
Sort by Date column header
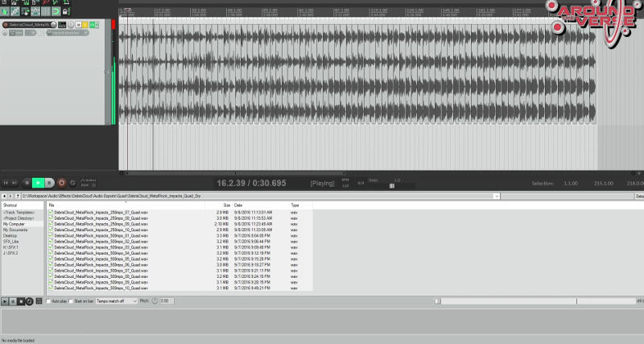260,205
